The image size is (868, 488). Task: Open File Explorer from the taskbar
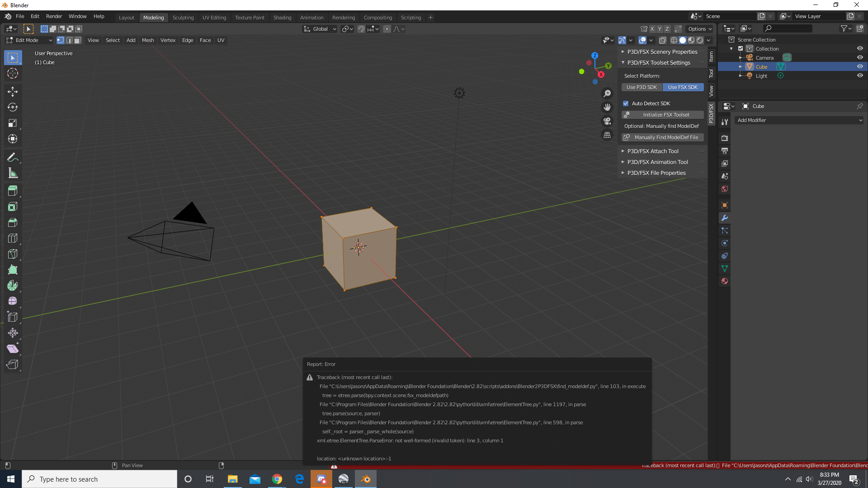[x=233, y=479]
